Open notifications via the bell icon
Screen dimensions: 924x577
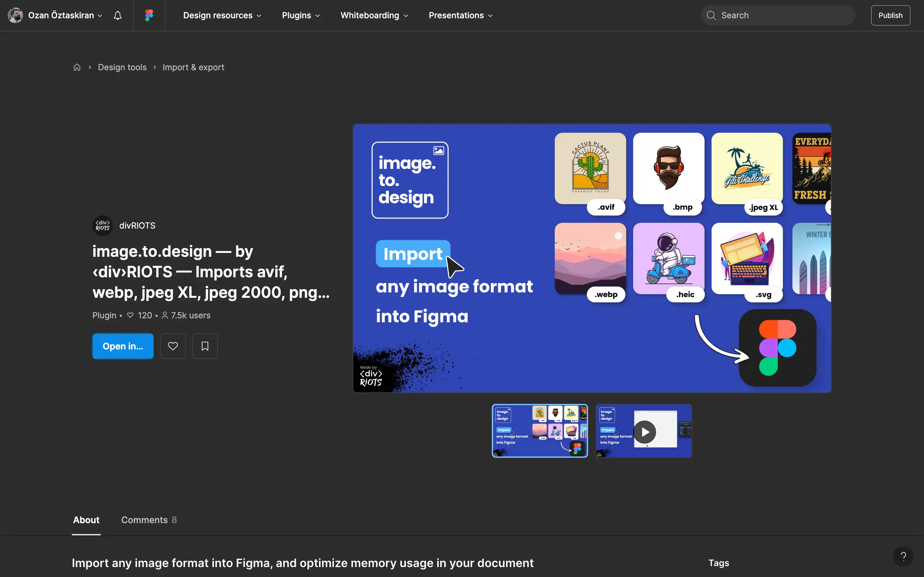point(117,15)
